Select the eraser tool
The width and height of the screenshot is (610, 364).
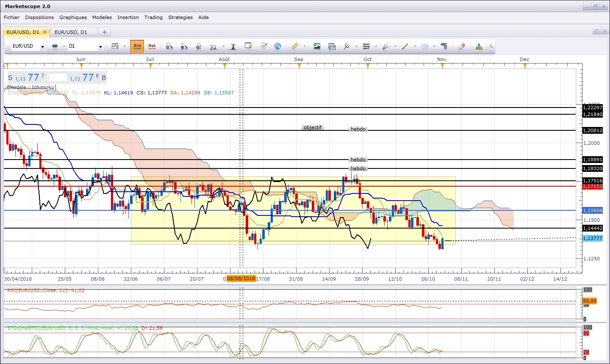pos(462,47)
